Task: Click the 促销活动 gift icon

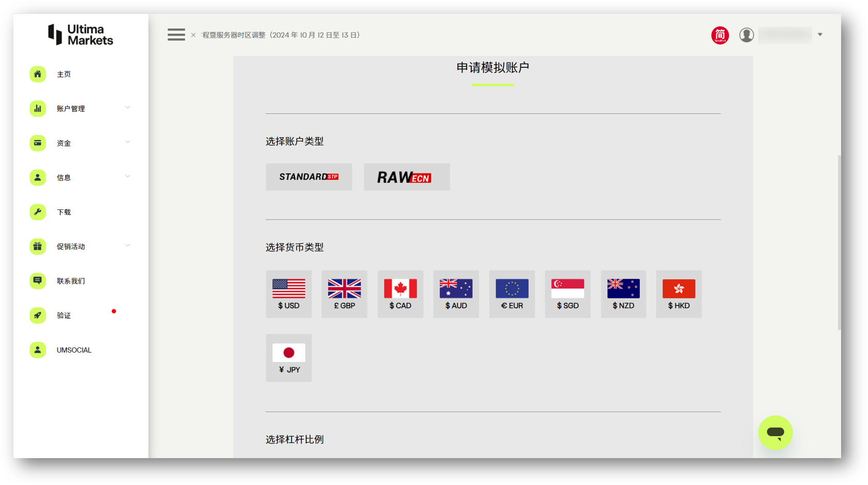Action: pyautogui.click(x=38, y=247)
